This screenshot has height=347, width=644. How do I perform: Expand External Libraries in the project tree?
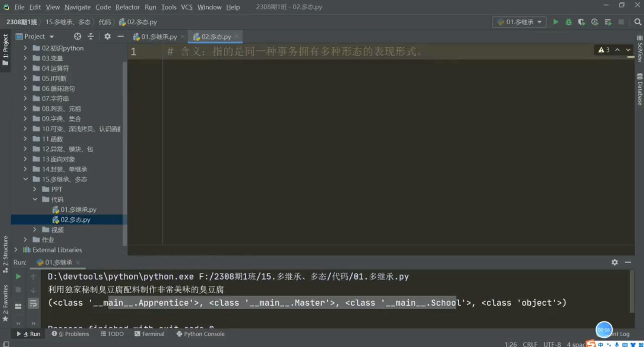tap(16, 250)
